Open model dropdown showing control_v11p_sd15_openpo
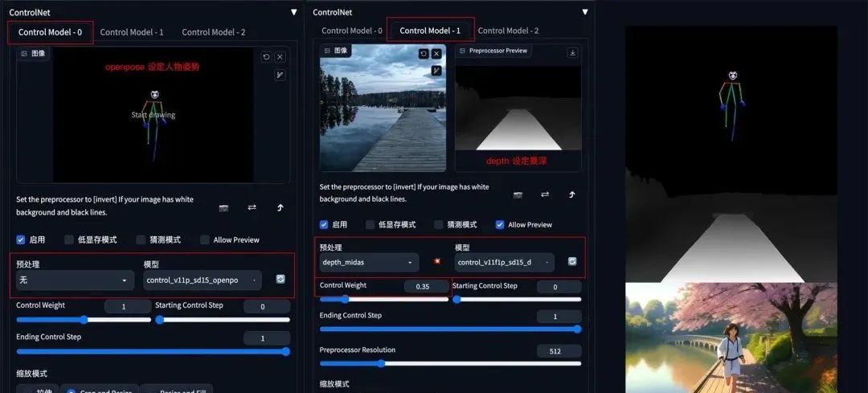868x393 pixels. (x=203, y=280)
